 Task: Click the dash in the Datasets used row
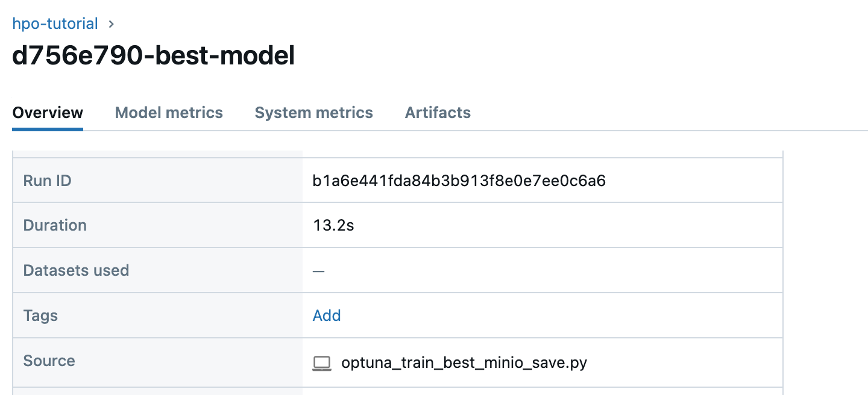[x=319, y=271]
